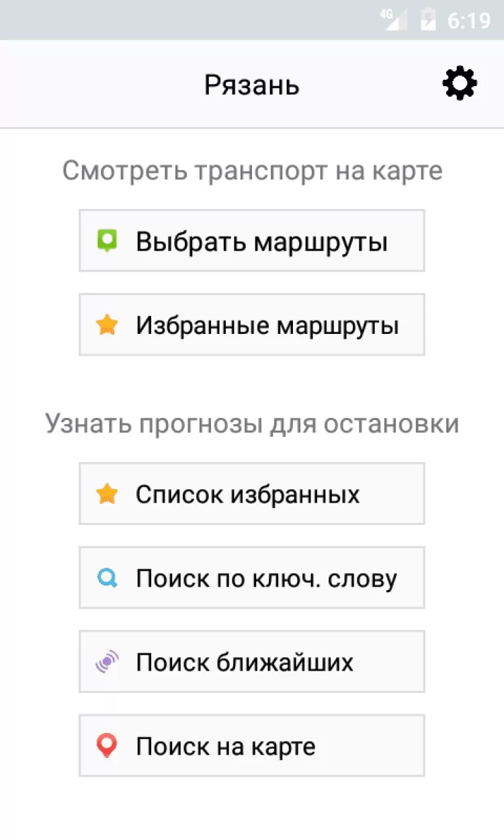
Task: Tap the battery icon in status bar
Action: pos(428,20)
